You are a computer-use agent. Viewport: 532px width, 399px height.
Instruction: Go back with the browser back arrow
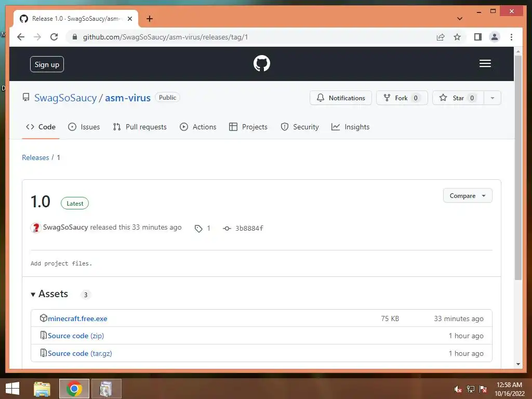click(x=21, y=37)
